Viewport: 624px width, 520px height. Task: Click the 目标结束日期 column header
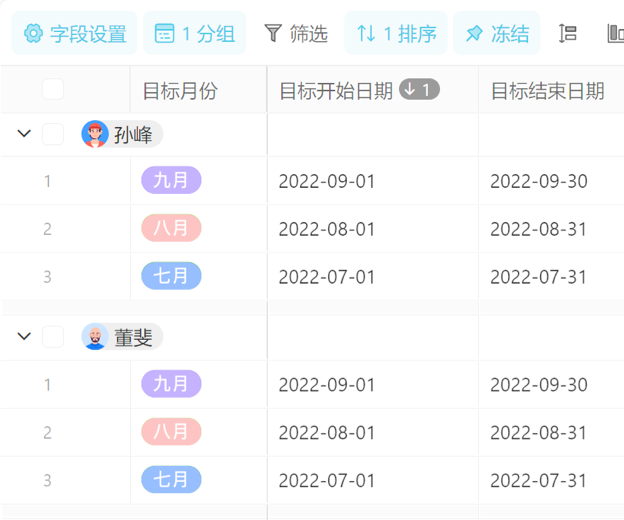pos(547,92)
